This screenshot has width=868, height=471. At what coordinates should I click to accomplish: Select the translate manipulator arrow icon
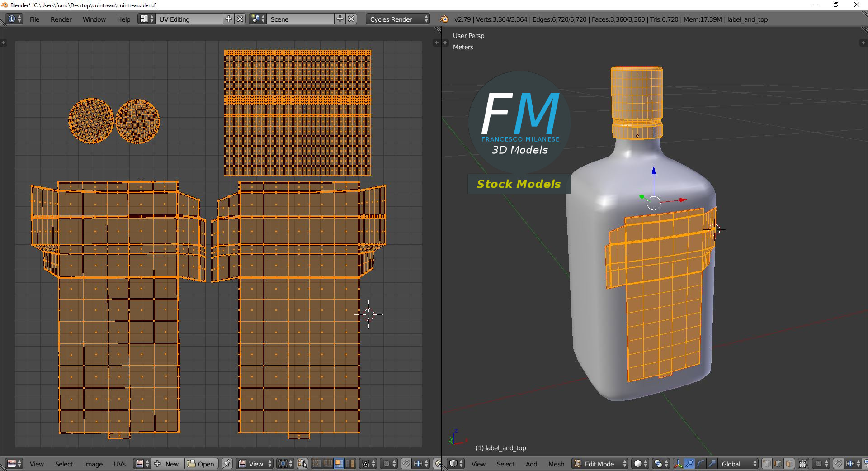tap(689, 464)
